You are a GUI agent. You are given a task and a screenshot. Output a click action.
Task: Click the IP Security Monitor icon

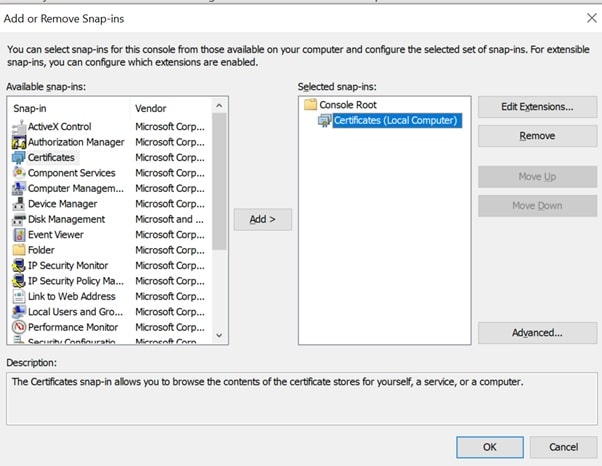pyautogui.click(x=19, y=266)
